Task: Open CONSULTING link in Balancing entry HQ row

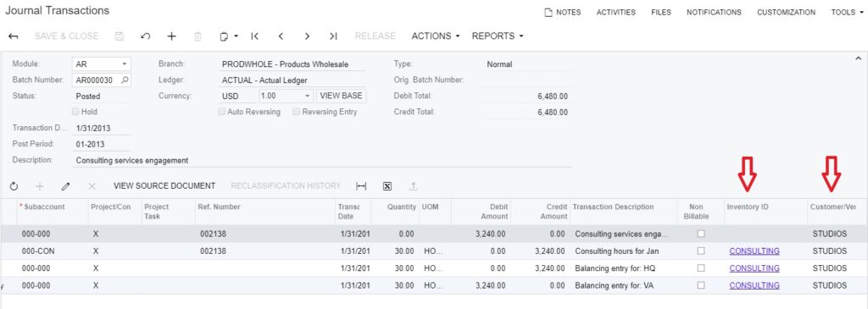Action: pyautogui.click(x=754, y=268)
